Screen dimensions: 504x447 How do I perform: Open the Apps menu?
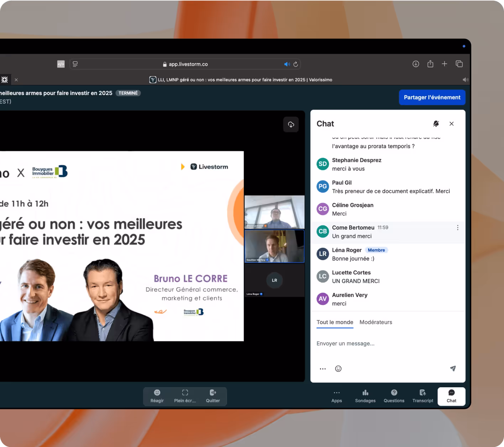click(x=337, y=396)
